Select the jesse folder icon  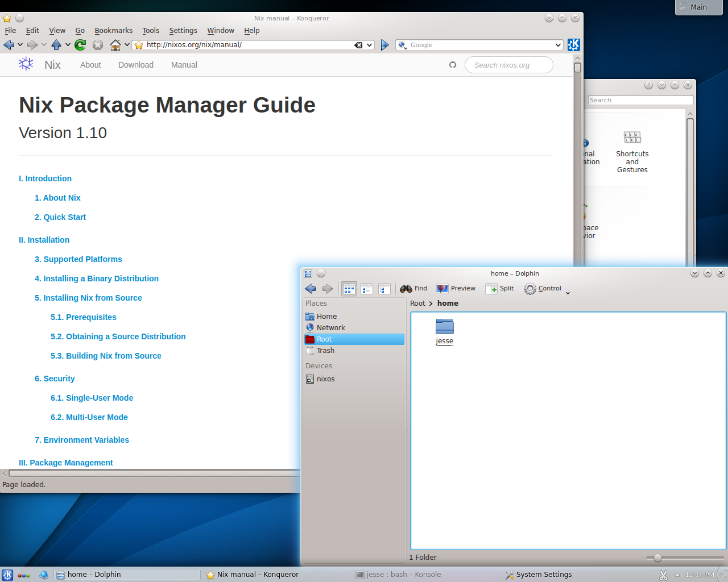(x=444, y=326)
